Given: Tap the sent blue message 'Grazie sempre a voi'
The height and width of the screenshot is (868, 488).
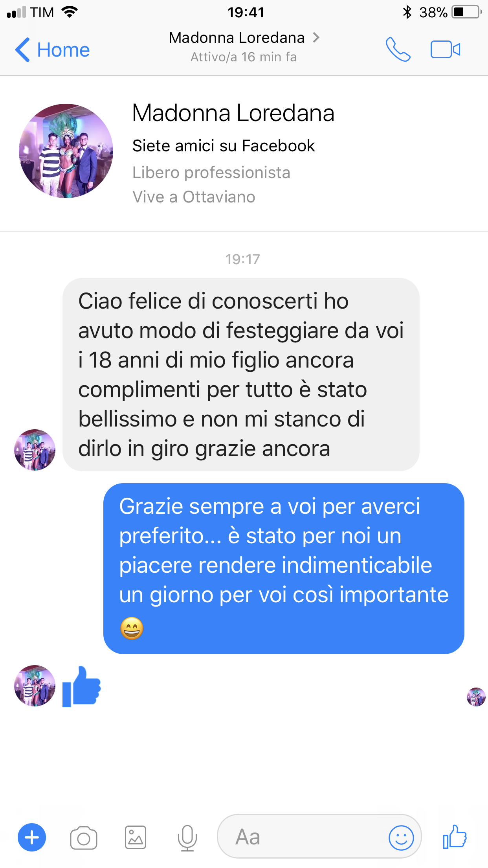Looking at the screenshot, I should click(x=284, y=568).
